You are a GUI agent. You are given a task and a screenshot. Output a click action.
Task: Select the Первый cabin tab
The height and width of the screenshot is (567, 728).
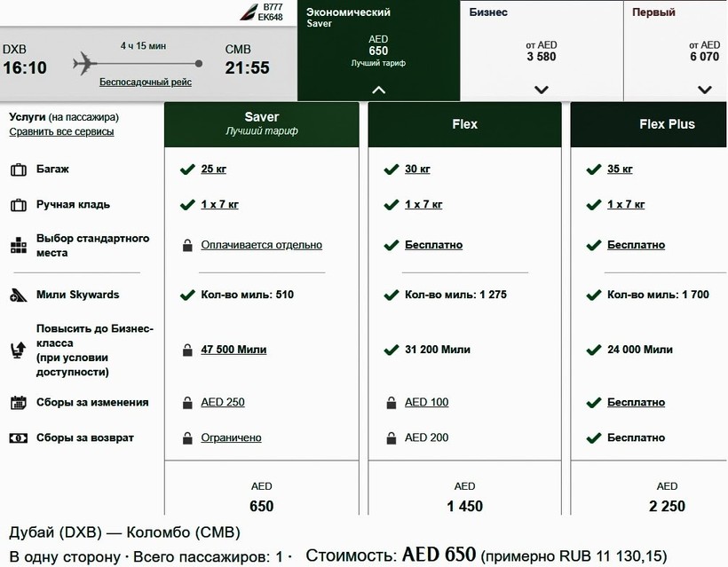[676, 50]
